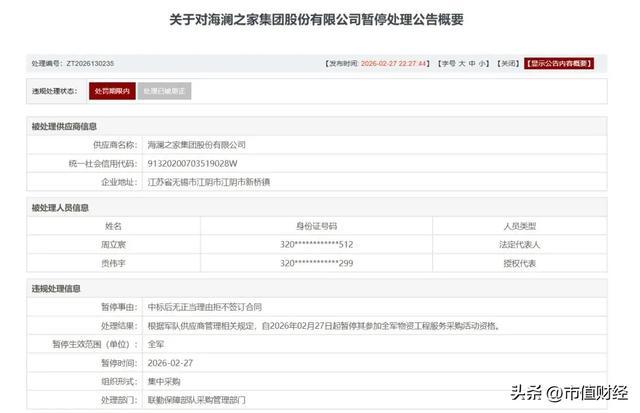This screenshot has height=413, width=640.
Task: Select the red 处罚期限内 status tab
Action: (x=112, y=91)
